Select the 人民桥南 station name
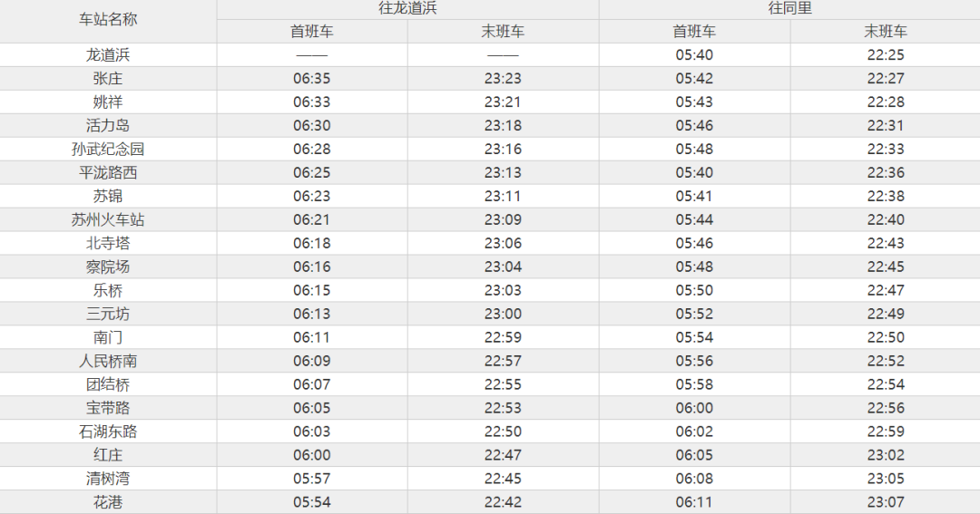This screenshot has height=514, width=980. (108, 361)
